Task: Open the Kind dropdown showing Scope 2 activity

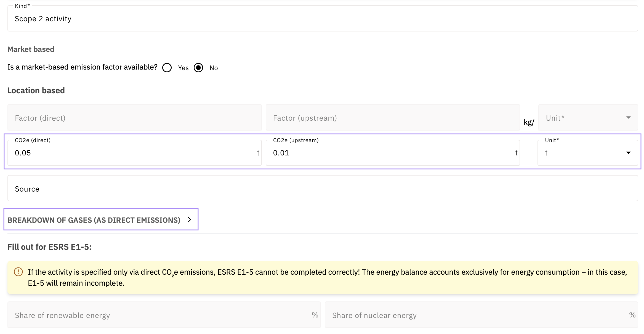Action: point(322,19)
